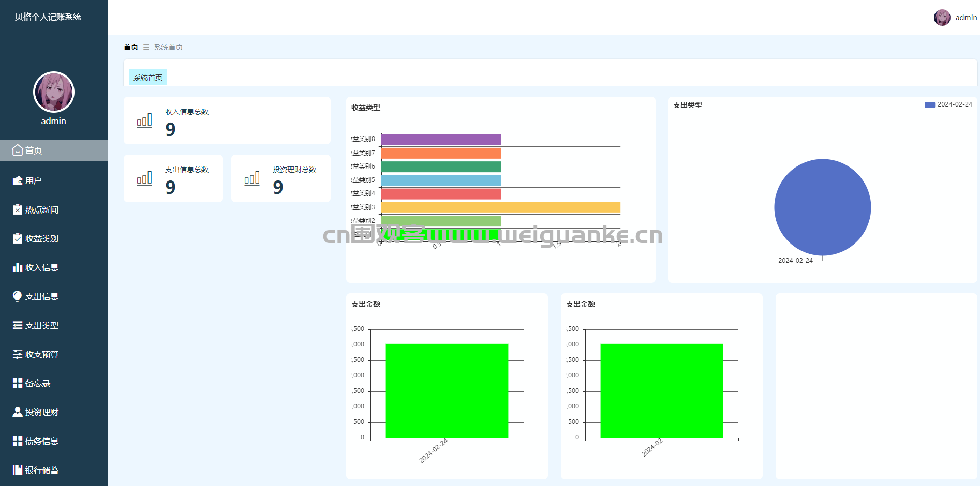This screenshot has width=980, height=486.
Task: Open the 热点新闻 menu entry
Action: pos(54,209)
